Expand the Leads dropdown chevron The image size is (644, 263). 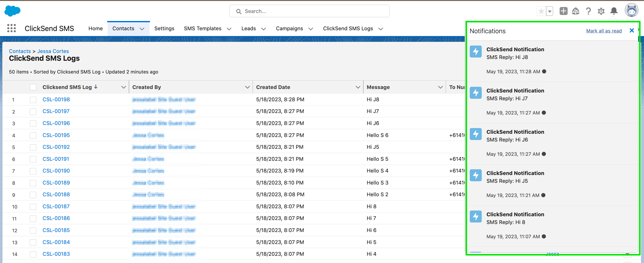coord(263,29)
